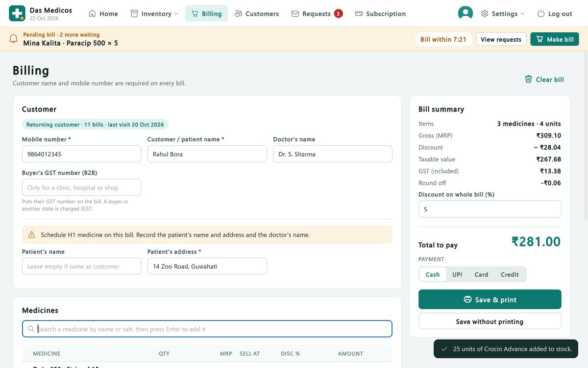
Task: Click the MRP column header
Action: click(226, 353)
